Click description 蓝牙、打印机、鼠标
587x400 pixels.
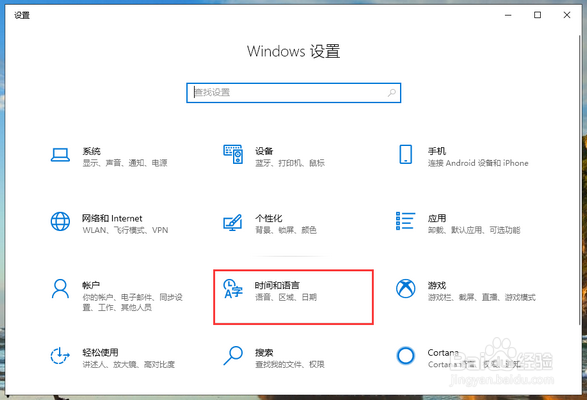(x=290, y=163)
